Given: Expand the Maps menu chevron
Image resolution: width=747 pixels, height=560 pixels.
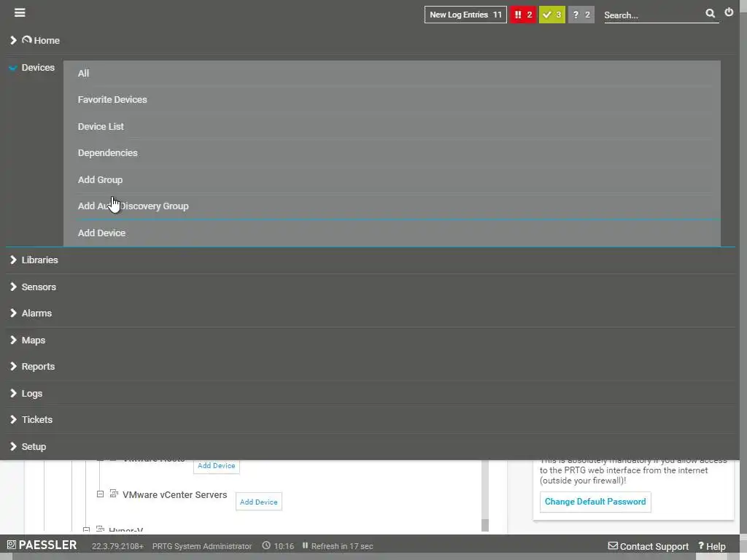Looking at the screenshot, I should coord(13,340).
